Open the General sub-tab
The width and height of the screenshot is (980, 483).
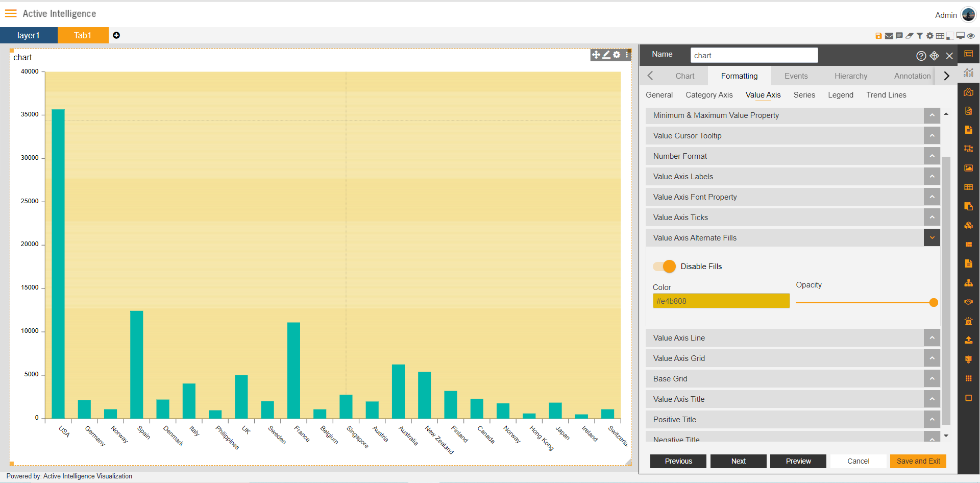(x=659, y=95)
